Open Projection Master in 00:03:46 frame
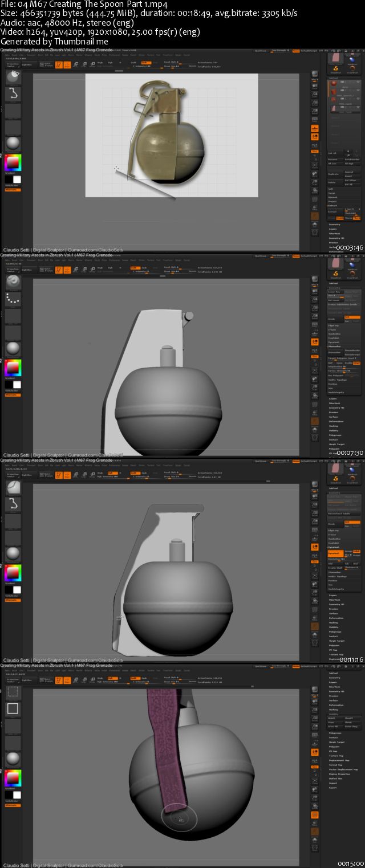Image resolution: width=365 pixels, height=868 pixels. pos(13,65)
